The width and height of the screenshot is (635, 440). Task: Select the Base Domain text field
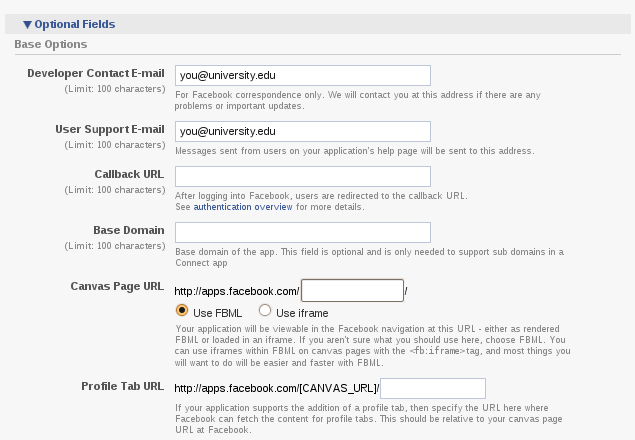(x=302, y=233)
